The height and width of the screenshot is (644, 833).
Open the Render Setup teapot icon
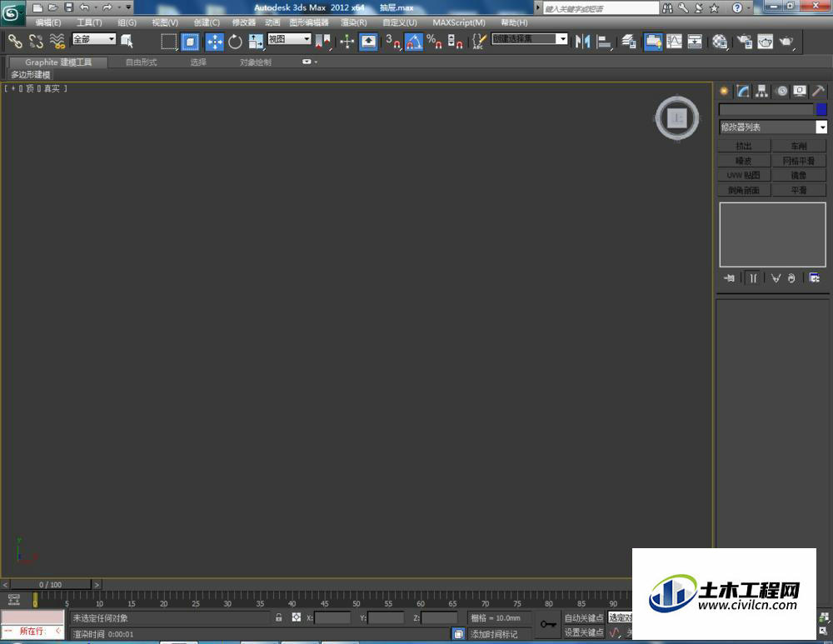click(744, 42)
